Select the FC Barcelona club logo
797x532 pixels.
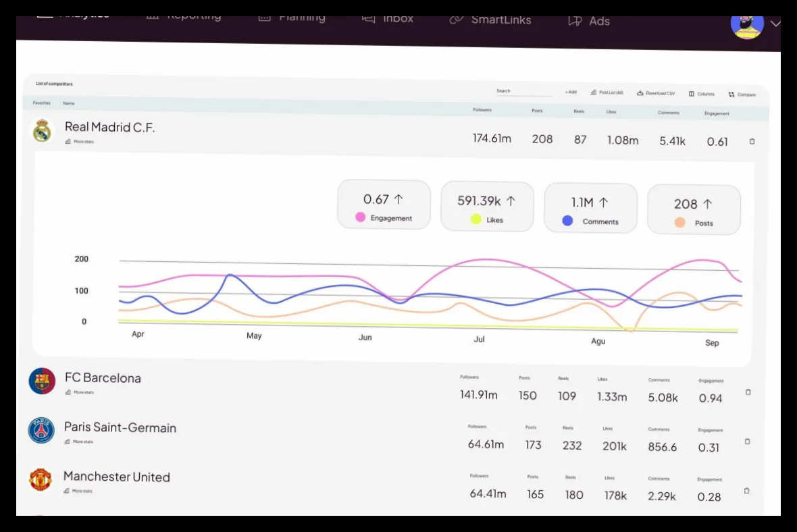(42, 381)
